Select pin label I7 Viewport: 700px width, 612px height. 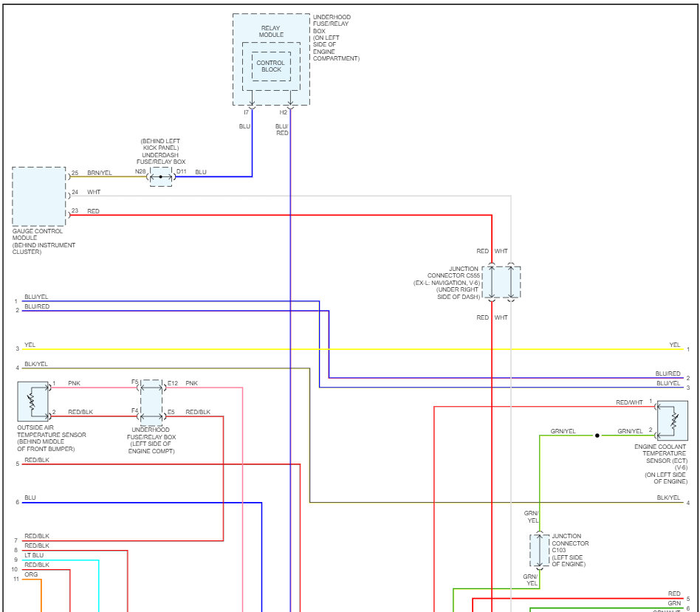[x=246, y=112]
